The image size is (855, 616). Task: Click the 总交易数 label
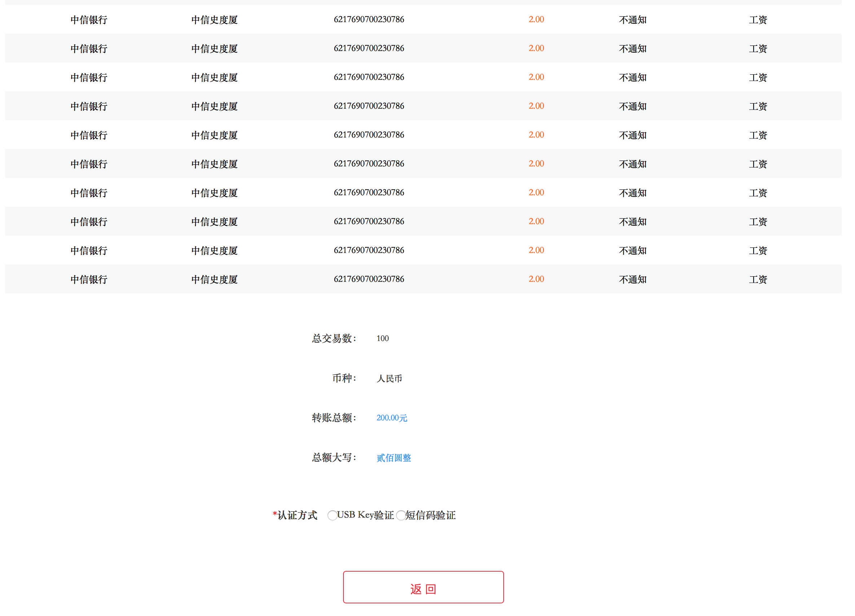point(334,338)
